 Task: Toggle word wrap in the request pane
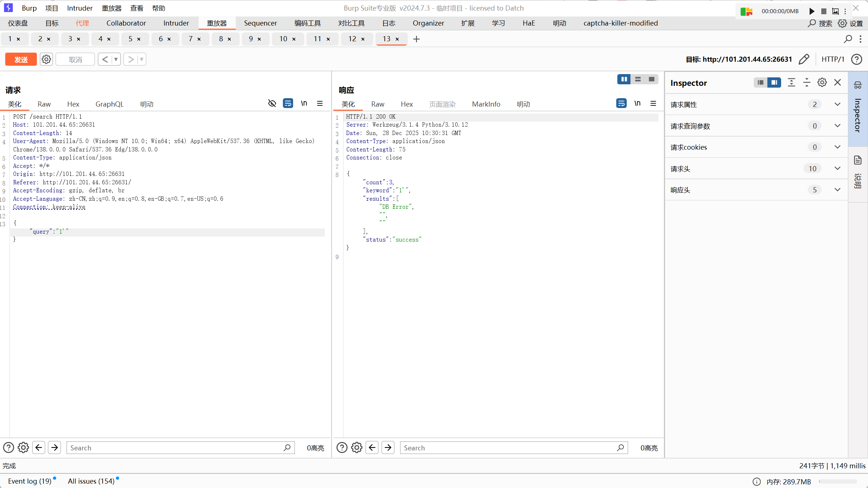pyautogui.click(x=288, y=104)
